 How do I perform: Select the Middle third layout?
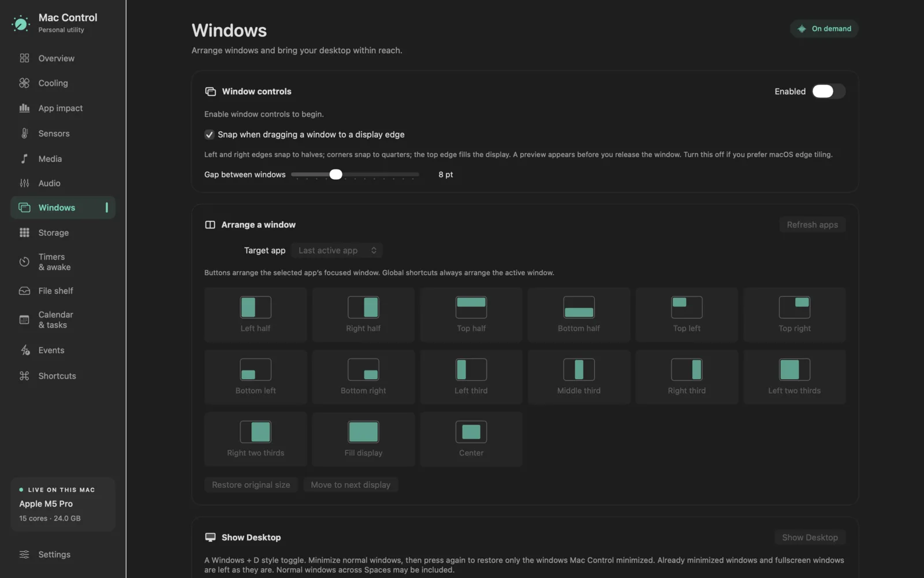579,377
